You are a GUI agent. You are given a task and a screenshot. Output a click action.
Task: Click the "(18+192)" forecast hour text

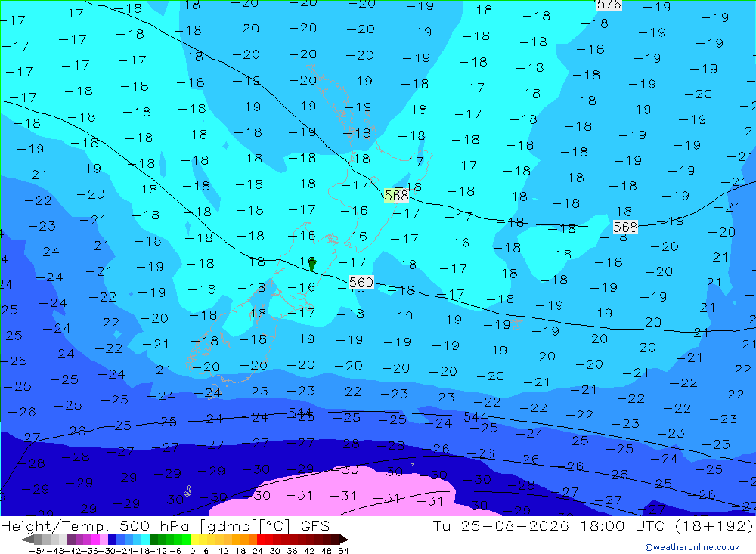tap(714, 526)
